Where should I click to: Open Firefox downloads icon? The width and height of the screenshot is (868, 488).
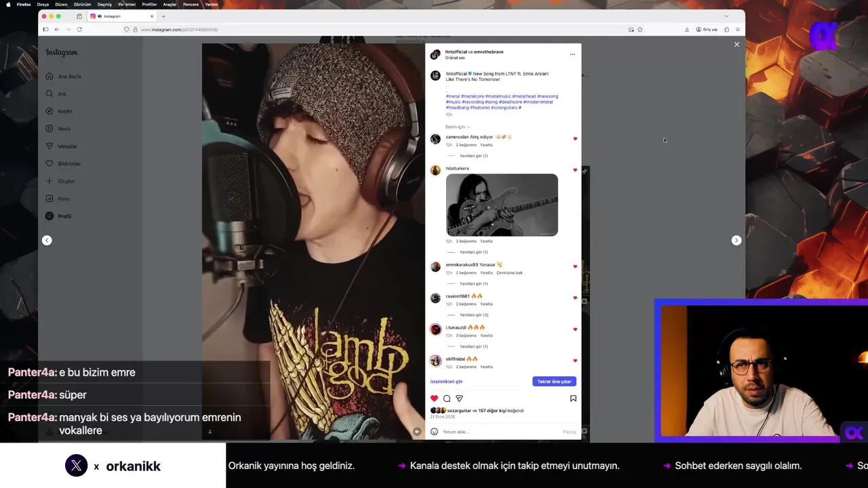click(x=687, y=30)
